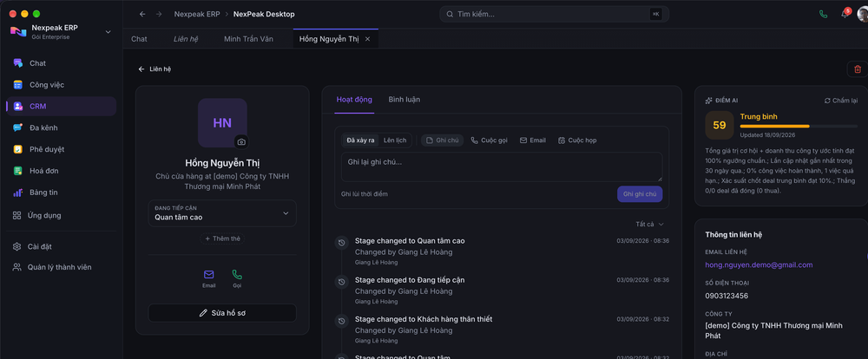Choose Ghi chú activity type

[443, 140]
